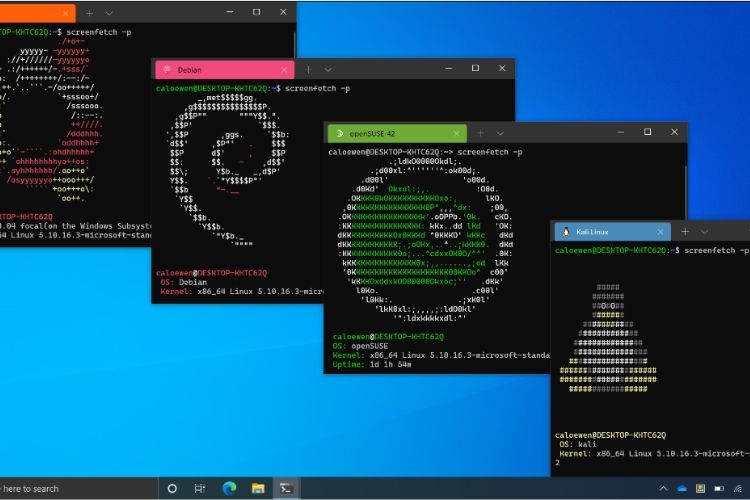
Task: Maximize the openSUSE terminal window
Action: click(x=648, y=132)
